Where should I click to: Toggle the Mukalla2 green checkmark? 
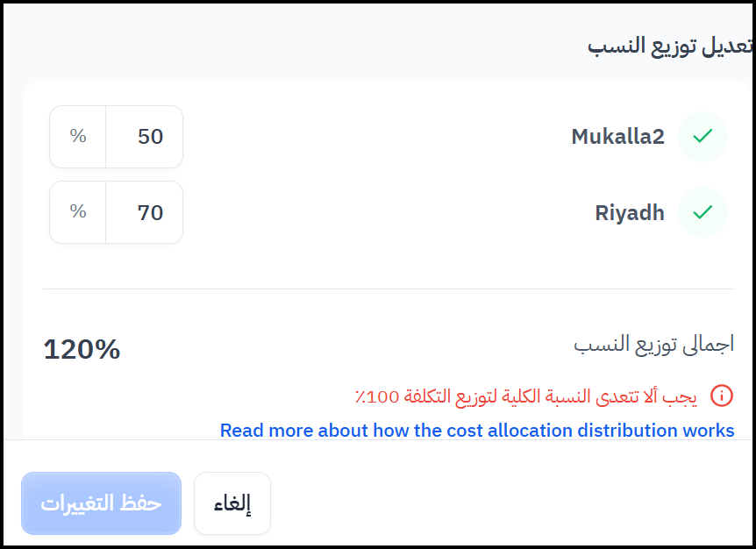point(703,137)
